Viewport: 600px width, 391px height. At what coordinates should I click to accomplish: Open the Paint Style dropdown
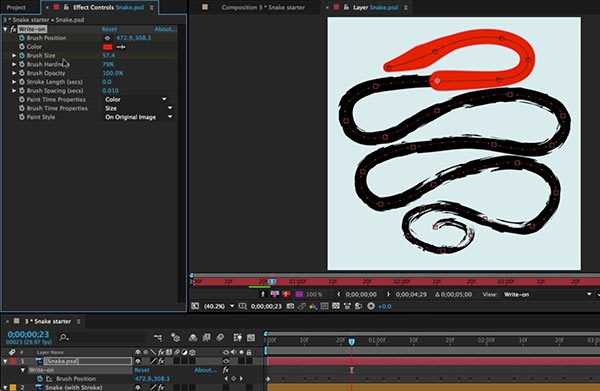pos(139,117)
